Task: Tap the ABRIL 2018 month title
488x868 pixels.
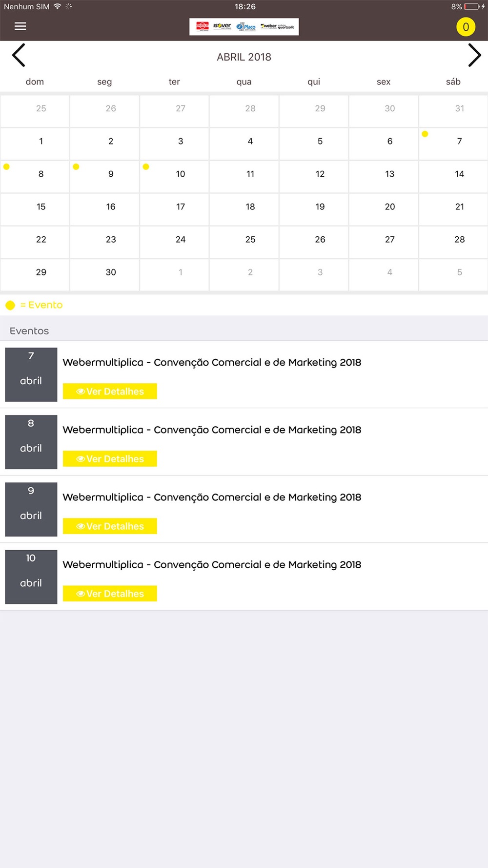Action: (244, 57)
